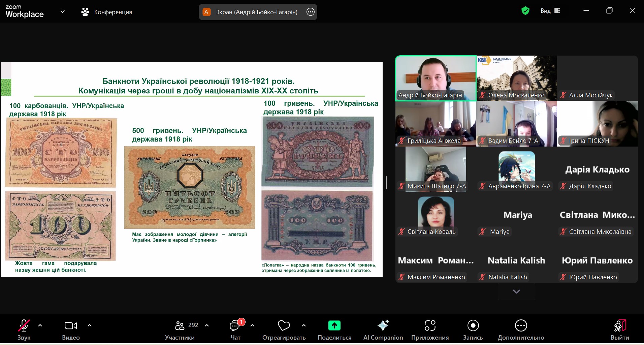
Task: Select Вадим Байло 7-А video tile
Action: click(516, 124)
